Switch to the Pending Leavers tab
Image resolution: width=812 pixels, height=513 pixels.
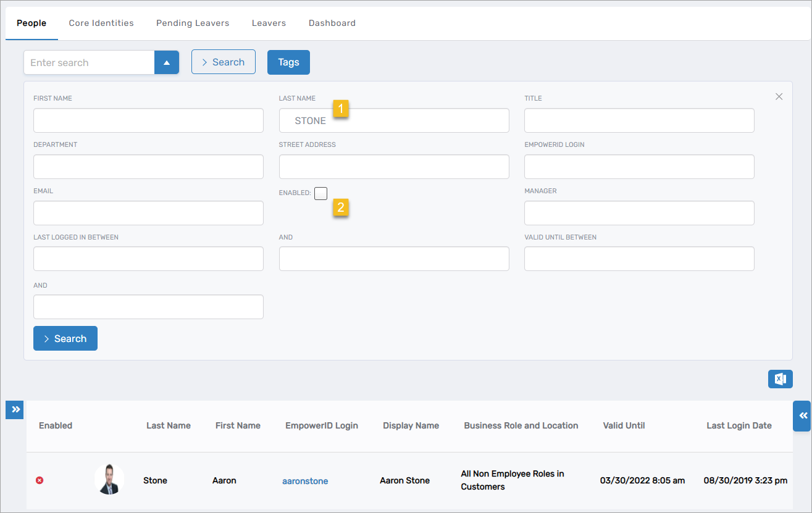192,23
